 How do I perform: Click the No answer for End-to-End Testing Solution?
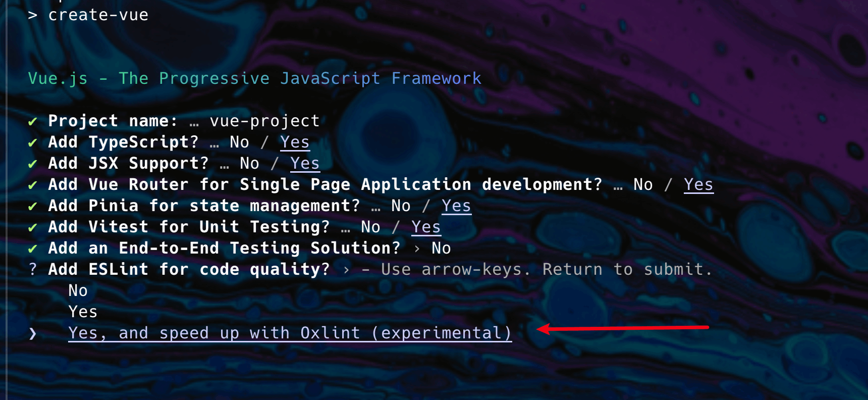[441, 248]
